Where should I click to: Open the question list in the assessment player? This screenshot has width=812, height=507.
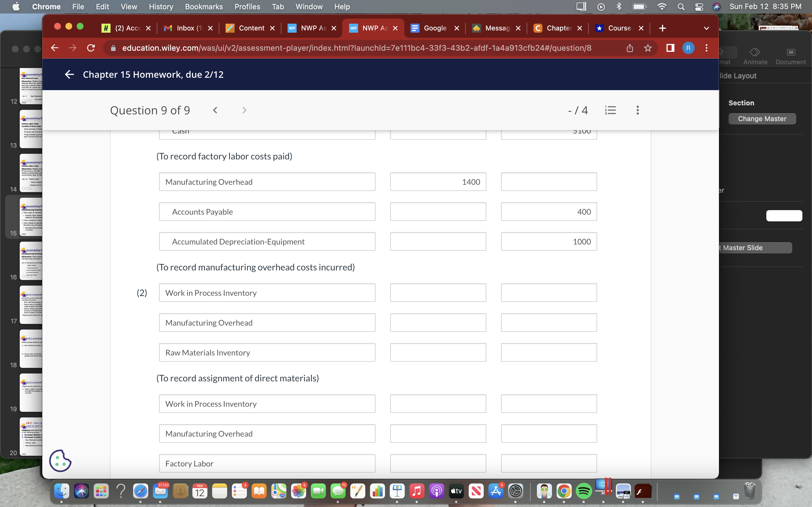click(x=611, y=110)
